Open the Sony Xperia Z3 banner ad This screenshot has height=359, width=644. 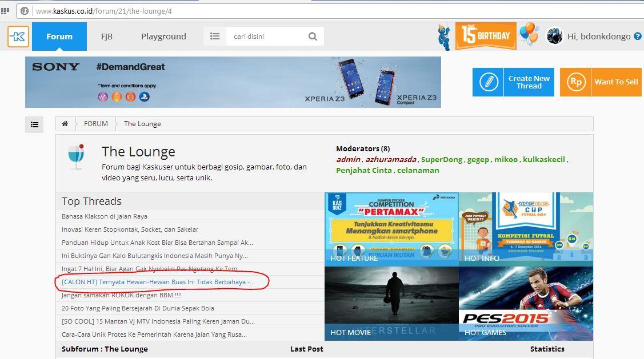click(x=233, y=82)
